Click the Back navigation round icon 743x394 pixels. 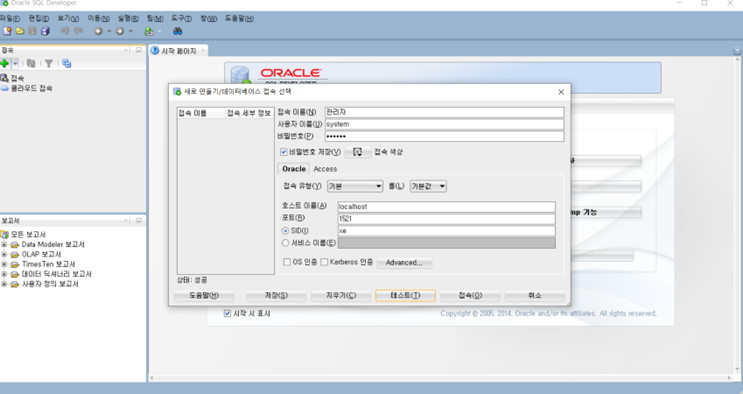(98, 31)
